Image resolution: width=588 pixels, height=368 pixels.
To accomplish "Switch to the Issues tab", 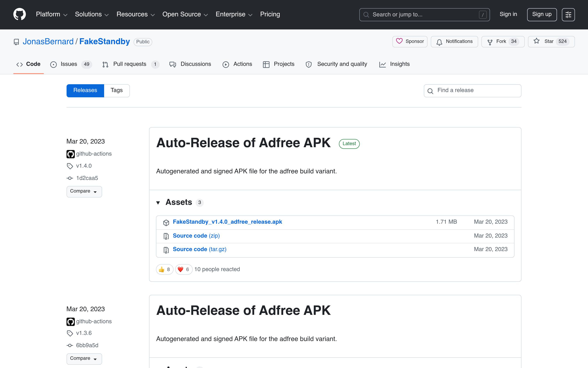I will click(71, 64).
